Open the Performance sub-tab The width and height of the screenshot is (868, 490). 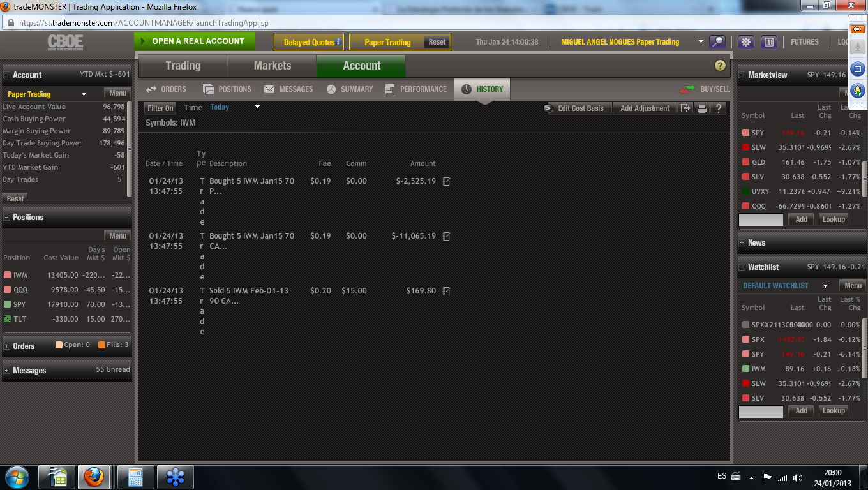coord(416,89)
